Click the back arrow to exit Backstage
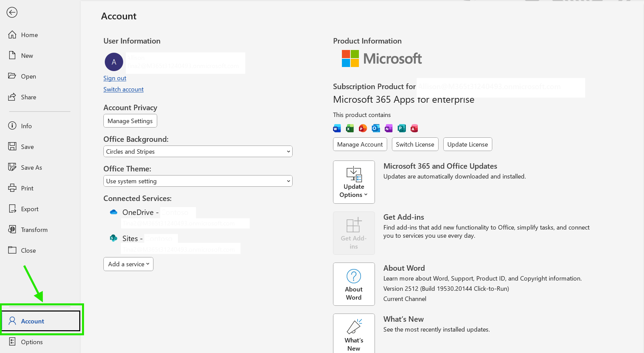This screenshot has width=644, height=353. click(x=12, y=13)
